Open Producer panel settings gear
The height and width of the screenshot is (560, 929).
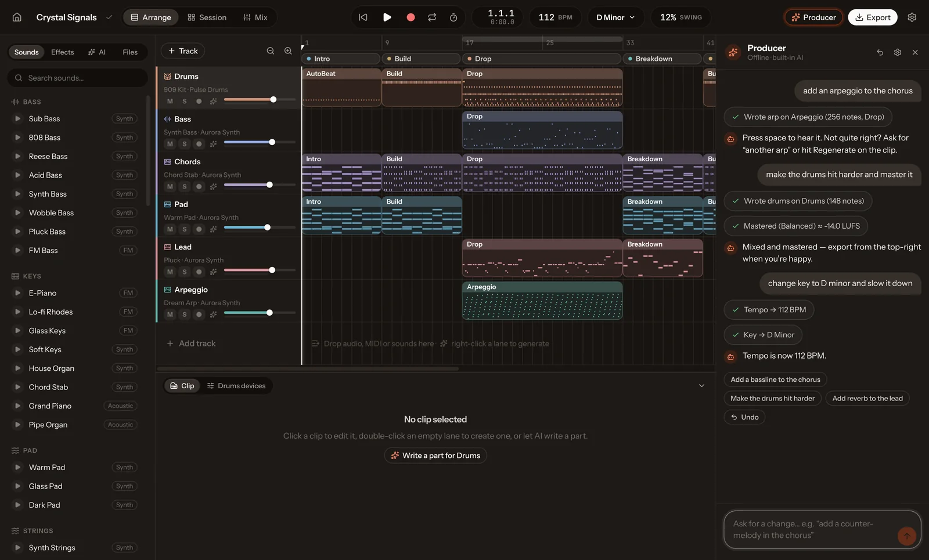coord(898,52)
